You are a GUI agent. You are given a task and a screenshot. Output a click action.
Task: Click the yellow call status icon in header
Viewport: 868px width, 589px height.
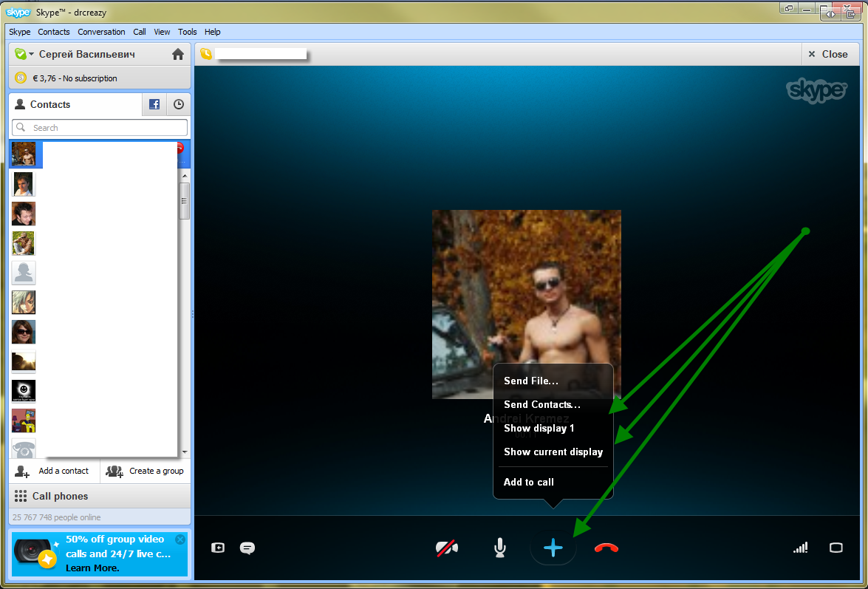[206, 54]
